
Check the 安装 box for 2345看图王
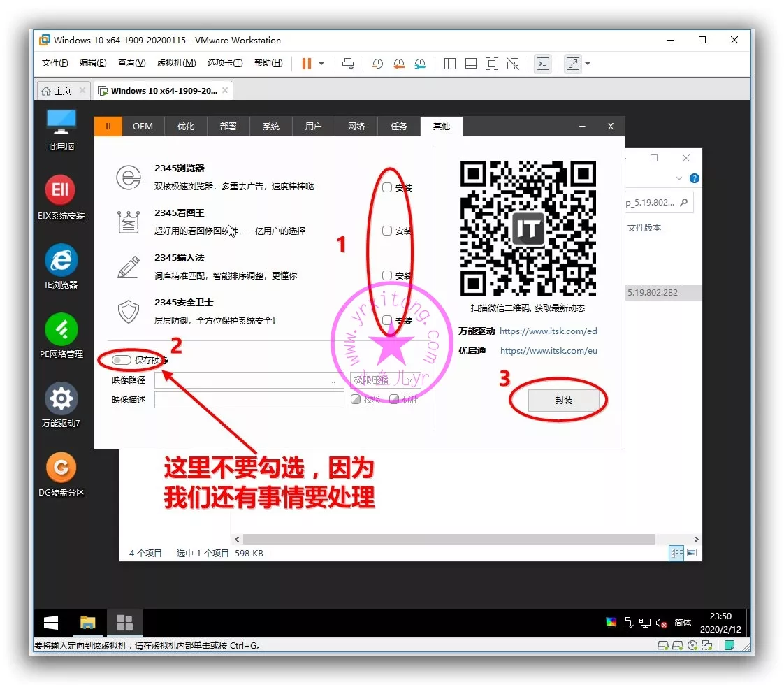[x=387, y=231]
